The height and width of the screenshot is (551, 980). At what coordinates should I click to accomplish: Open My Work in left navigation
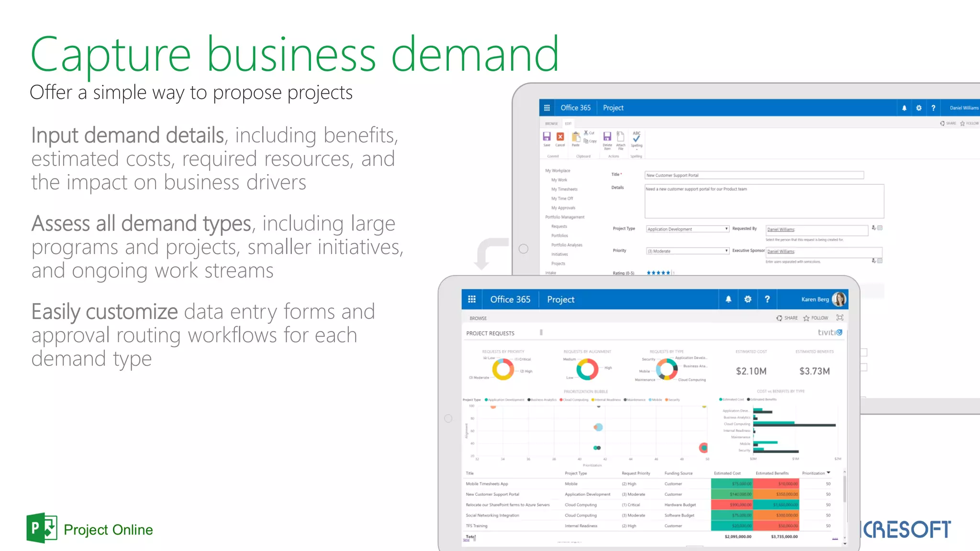[x=559, y=180]
